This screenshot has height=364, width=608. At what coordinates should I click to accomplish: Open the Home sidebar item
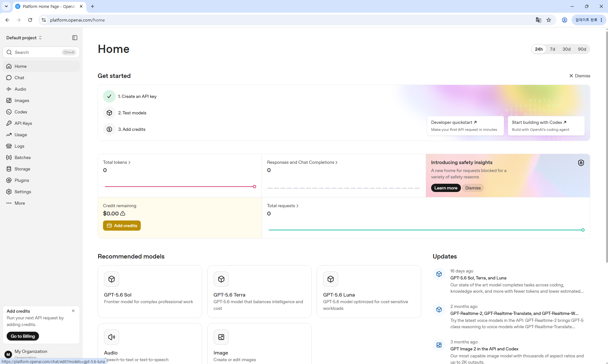tap(41, 66)
